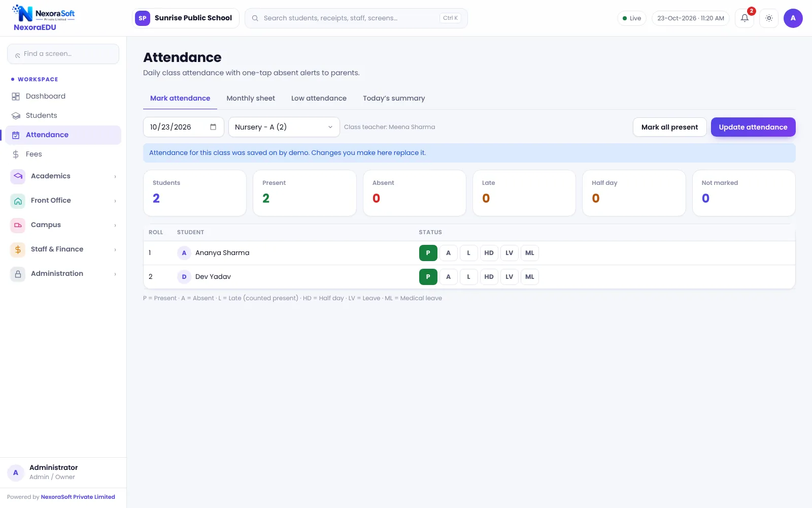
Task: Open the notifications bell
Action: [745, 18]
